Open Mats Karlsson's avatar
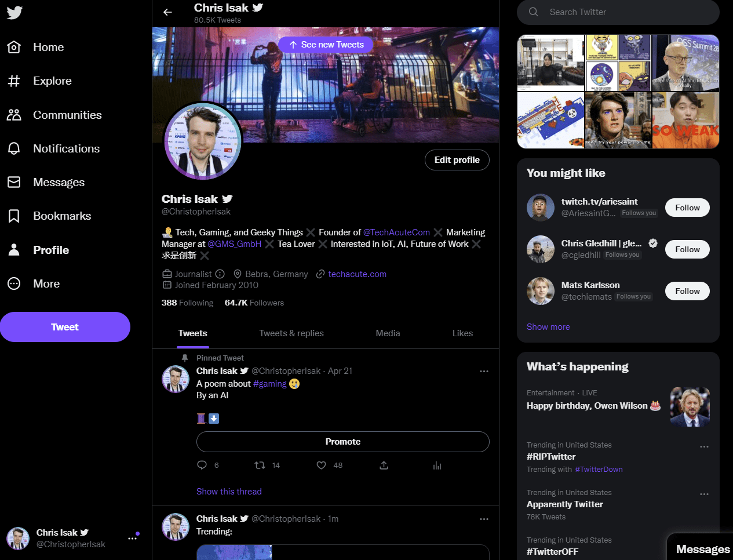 coord(541,291)
